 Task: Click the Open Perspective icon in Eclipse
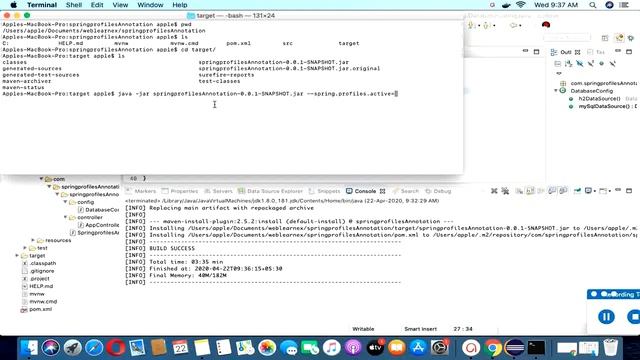coord(605,38)
